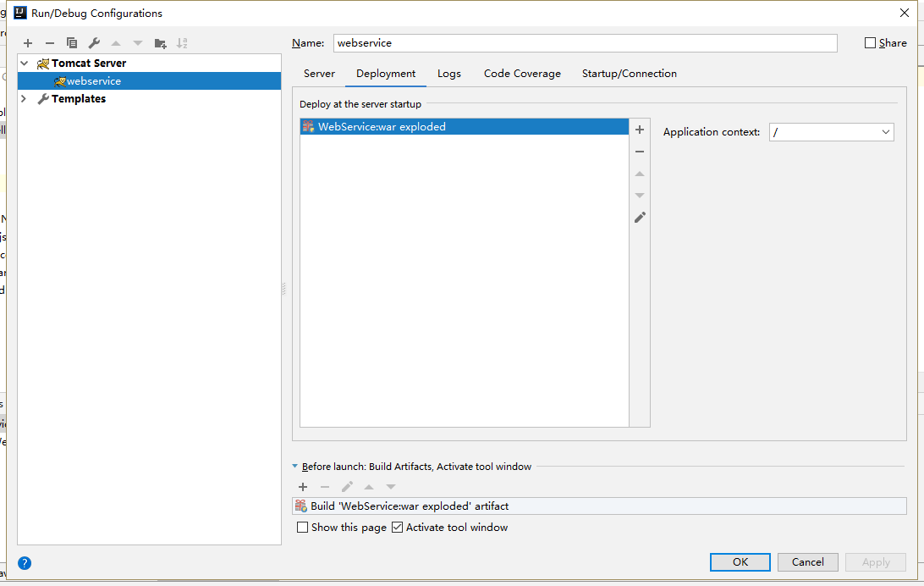Open the Application context dropdown
Image resolution: width=924 pixels, height=586 pixels.
pyautogui.click(x=886, y=132)
